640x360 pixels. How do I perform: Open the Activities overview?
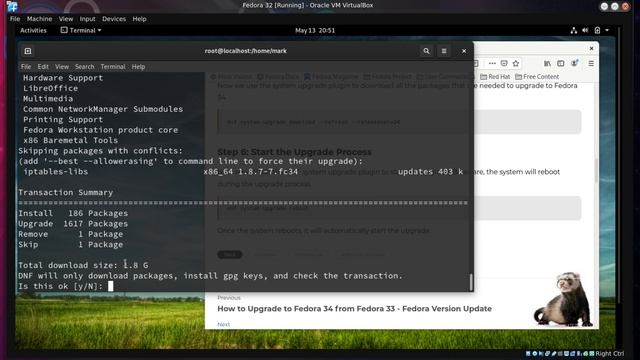[33, 30]
